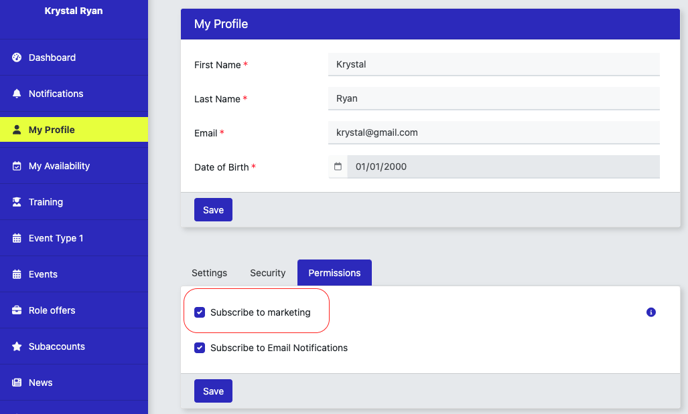Click the Notifications bell icon
688x414 pixels.
click(17, 93)
